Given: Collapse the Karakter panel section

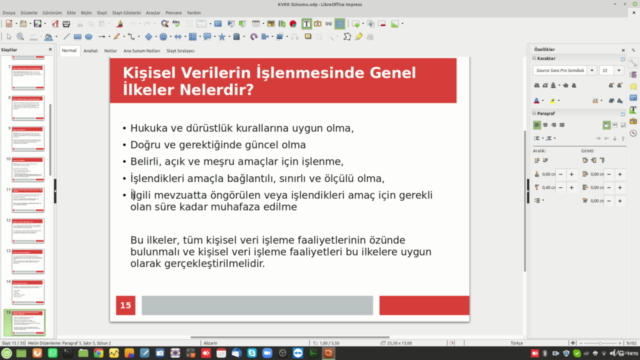Looking at the screenshot, I should tap(534, 58).
